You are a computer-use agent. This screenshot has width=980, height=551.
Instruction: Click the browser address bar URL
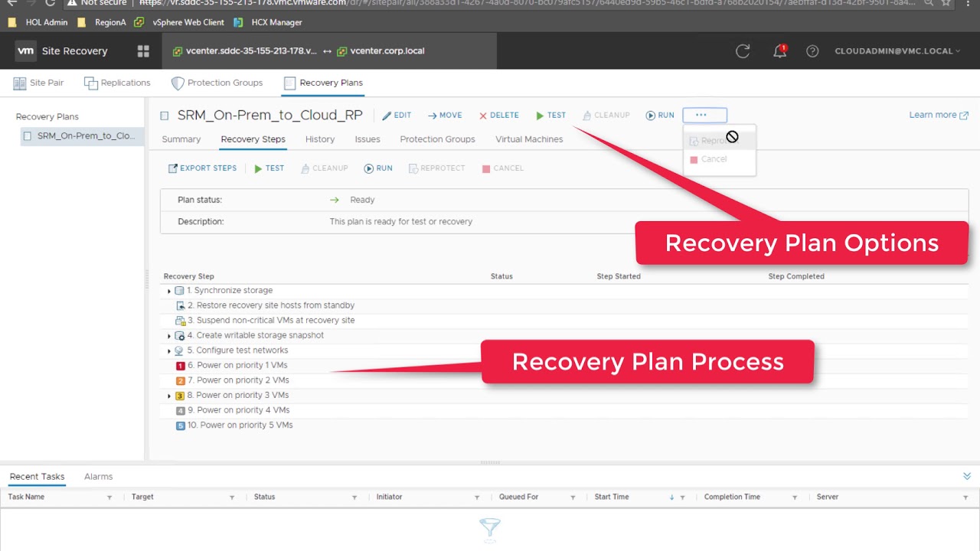click(x=527, y=3)
